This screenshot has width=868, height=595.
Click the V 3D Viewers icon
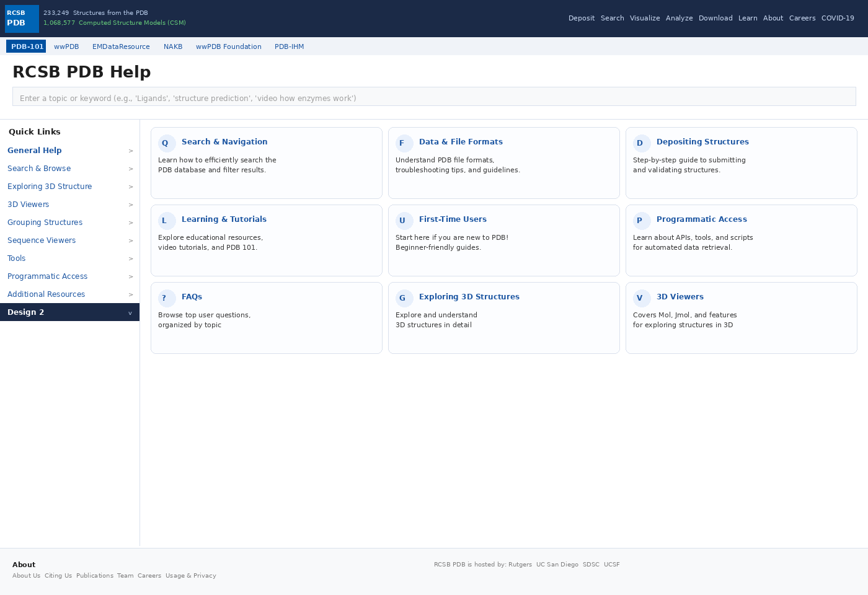(642, 298)
